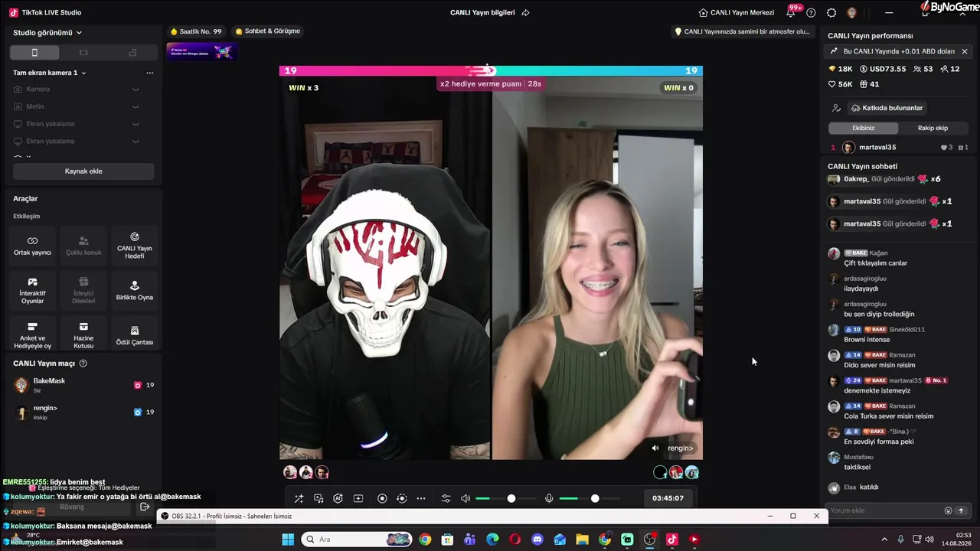Open CANLI Yayın Merkezi
Viewport: 980px width, 551px height.
click(737, 12)
